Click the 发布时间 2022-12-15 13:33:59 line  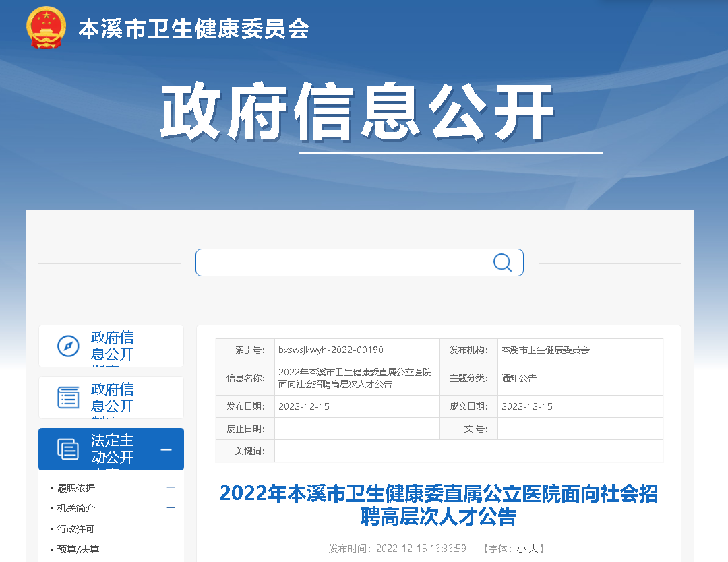point(398,549)
